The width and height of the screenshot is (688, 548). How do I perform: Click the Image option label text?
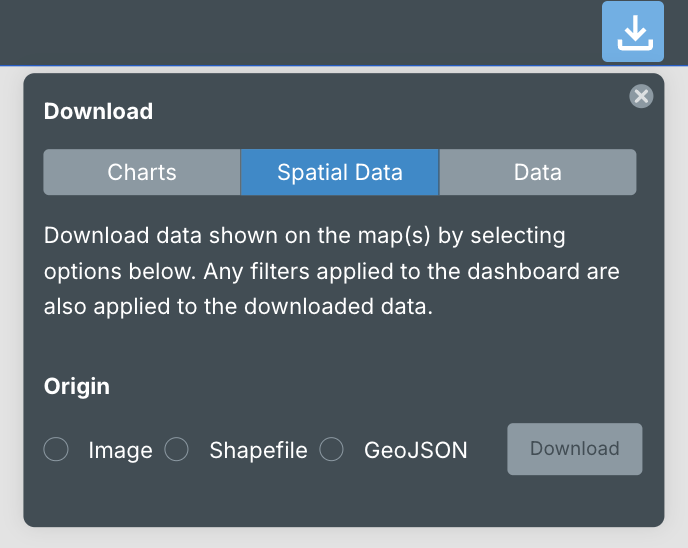tap(120, 451)
